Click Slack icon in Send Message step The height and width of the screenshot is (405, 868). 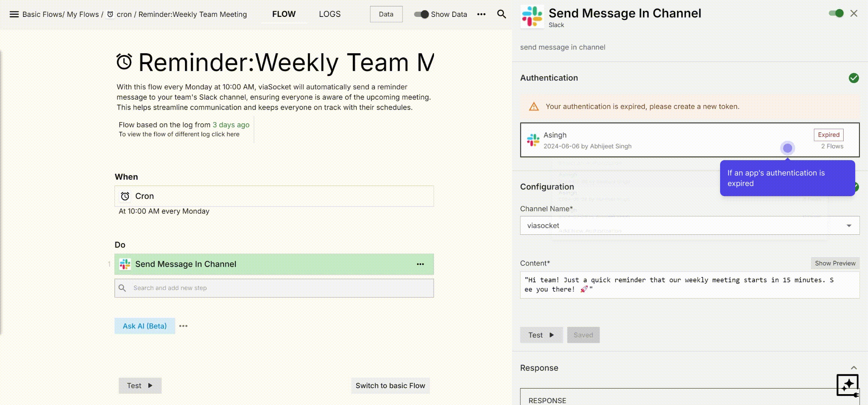(x=125, y=264)
